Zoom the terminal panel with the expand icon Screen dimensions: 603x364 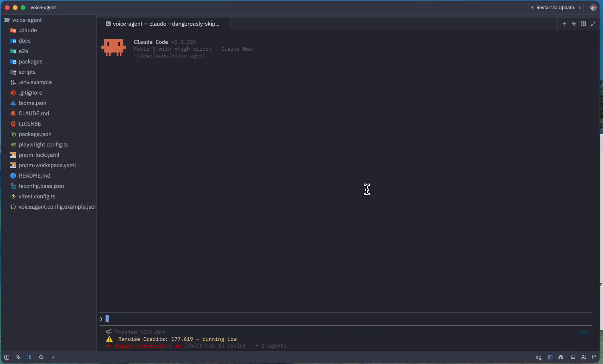593,24
